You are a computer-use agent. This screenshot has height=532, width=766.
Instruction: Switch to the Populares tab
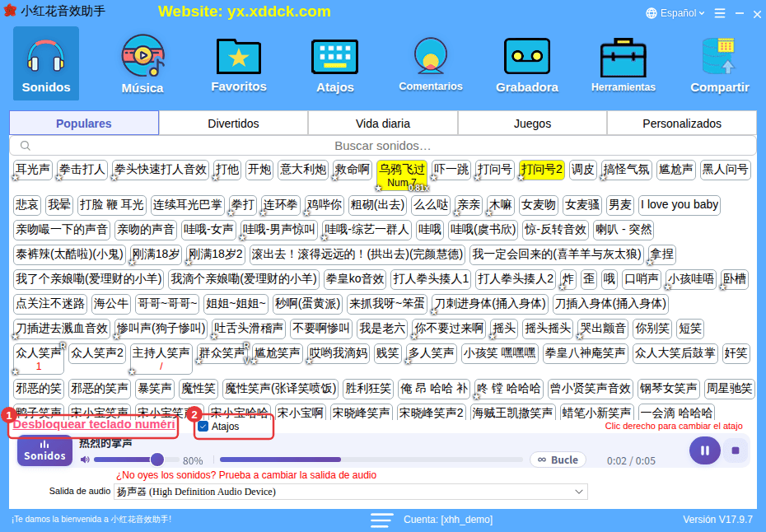coord(83,123)
